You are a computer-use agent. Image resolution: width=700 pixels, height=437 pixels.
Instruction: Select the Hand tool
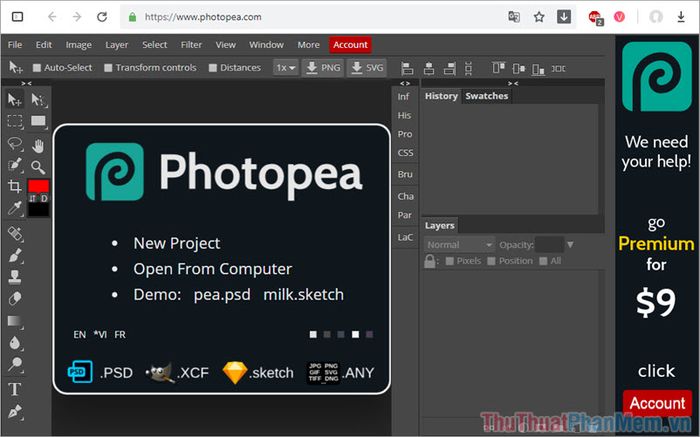(x=38, y=145)
